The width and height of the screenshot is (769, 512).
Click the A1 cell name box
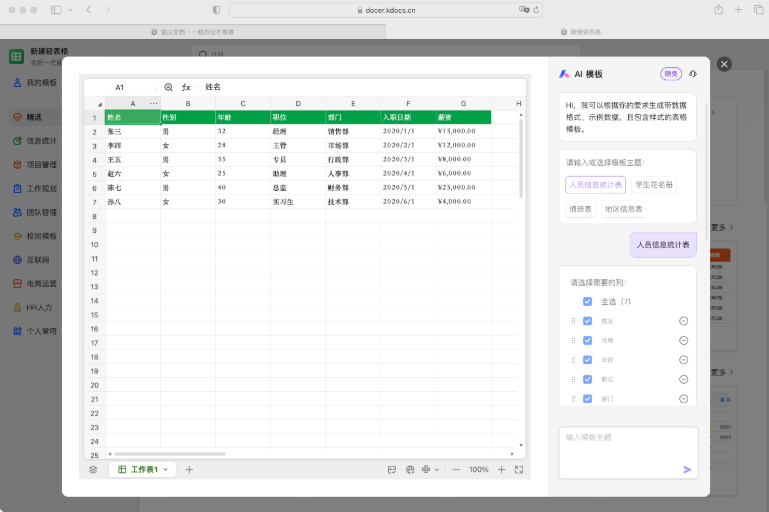(x=120, y=87)
